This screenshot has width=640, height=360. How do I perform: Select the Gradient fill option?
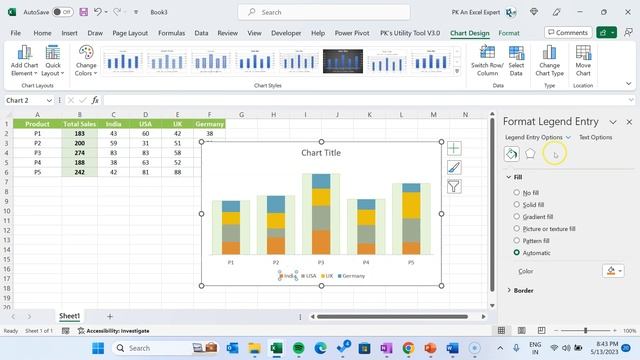516,216
